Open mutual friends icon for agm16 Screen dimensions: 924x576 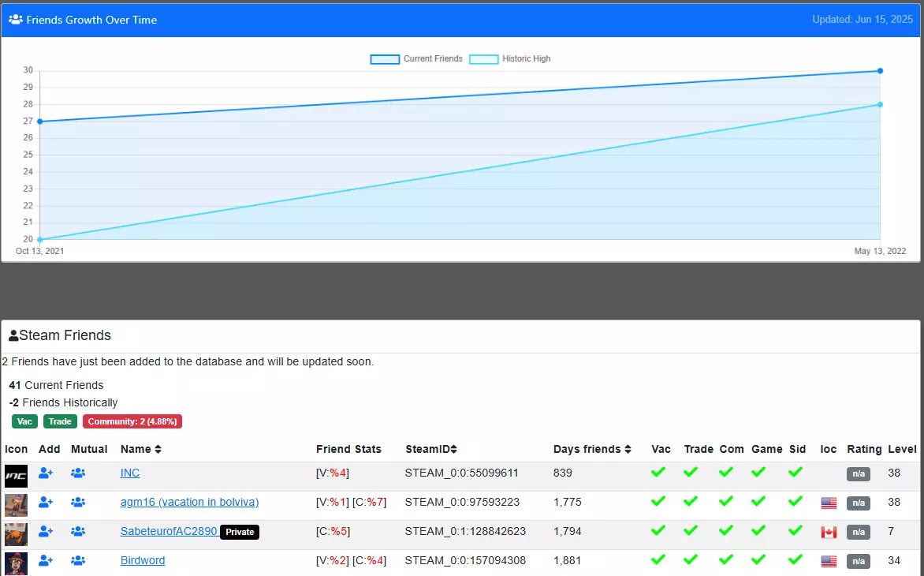pos(78,503)
